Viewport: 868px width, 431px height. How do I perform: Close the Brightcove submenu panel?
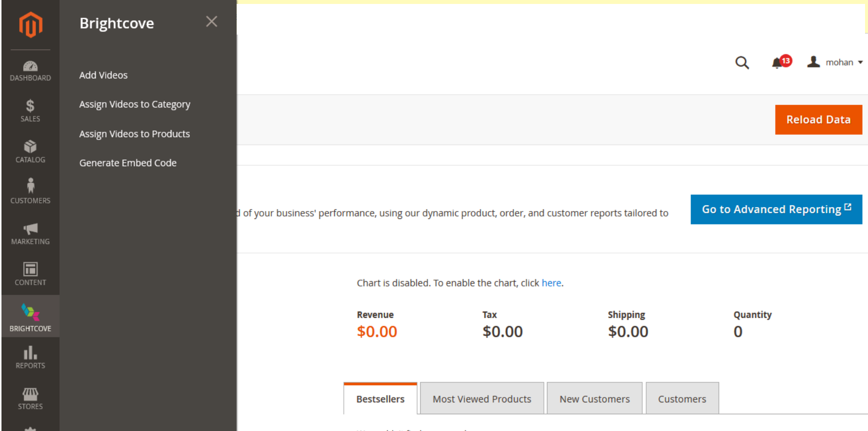[212, 22]
